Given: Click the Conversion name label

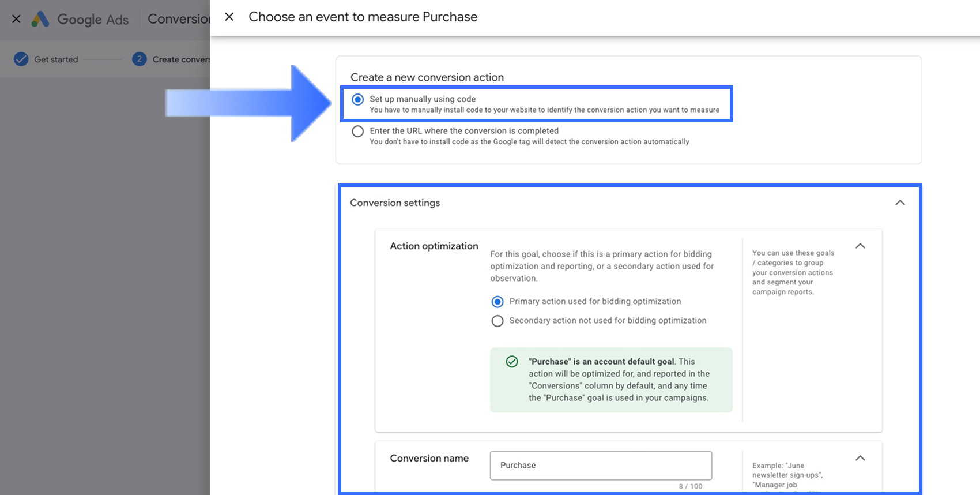Looking at the screenshot, I should (429, 458).
